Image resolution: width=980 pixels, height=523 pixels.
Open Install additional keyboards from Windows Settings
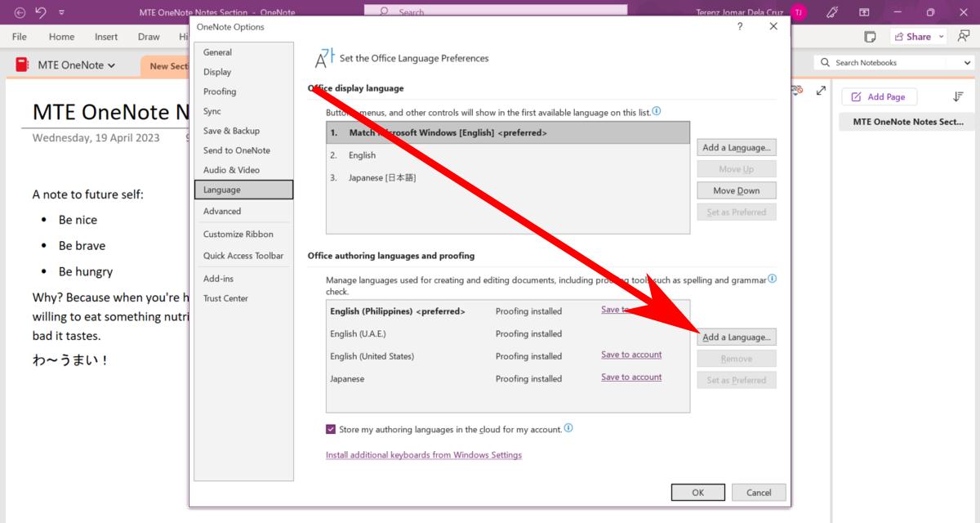point(423,455)
